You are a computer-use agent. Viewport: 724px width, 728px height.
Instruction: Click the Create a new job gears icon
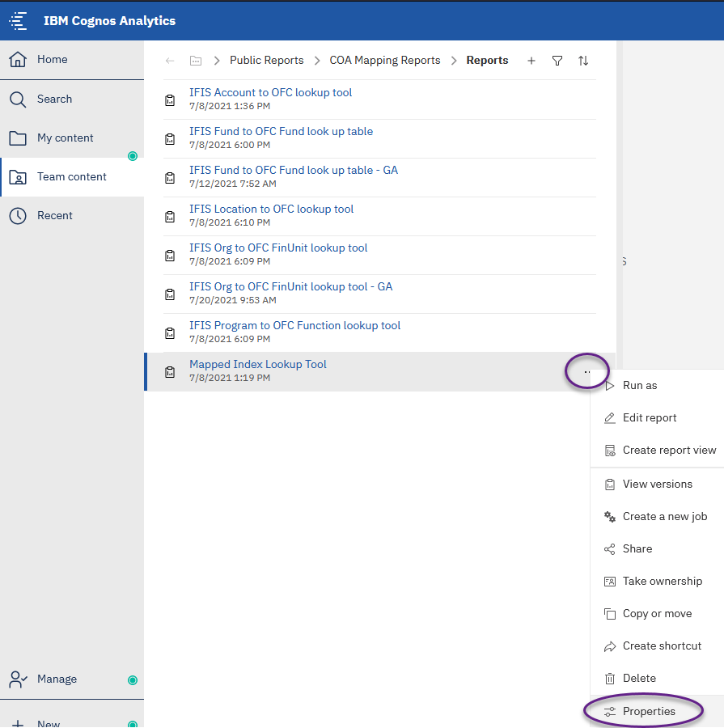(609, 517)
